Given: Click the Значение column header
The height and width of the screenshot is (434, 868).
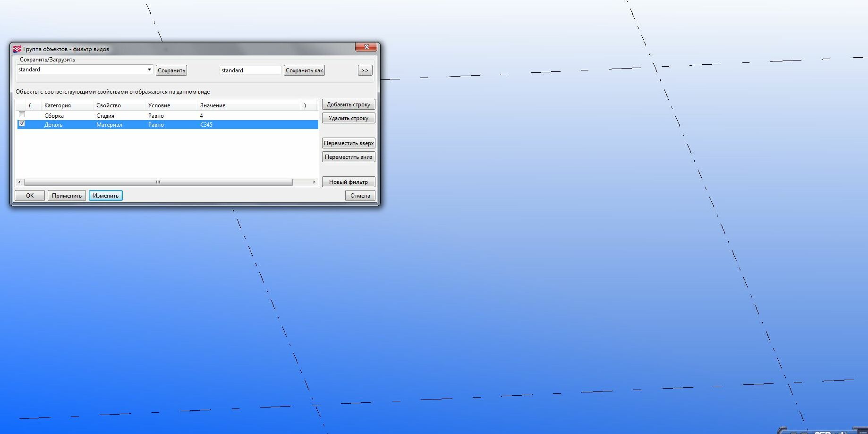Looking at the screenshot, I should pos(213,105).
